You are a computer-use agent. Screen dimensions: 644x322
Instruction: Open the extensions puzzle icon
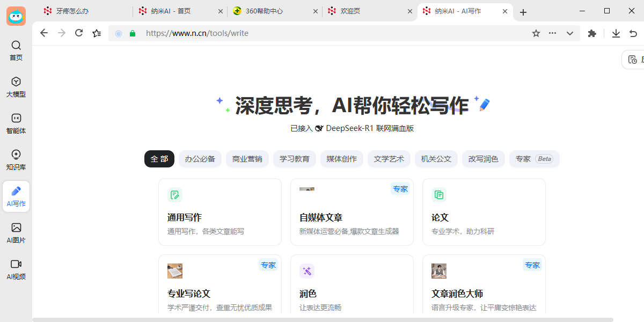[x=592, y=33]
